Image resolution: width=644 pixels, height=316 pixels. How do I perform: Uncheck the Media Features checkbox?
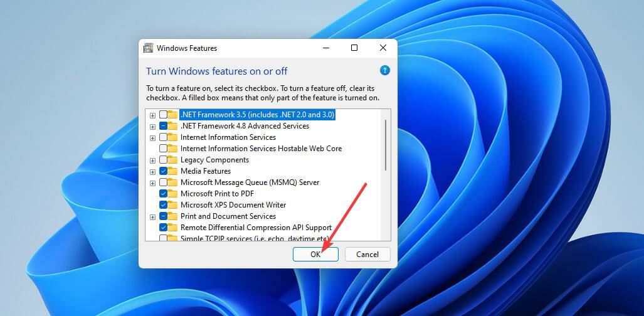coord(163,171)
